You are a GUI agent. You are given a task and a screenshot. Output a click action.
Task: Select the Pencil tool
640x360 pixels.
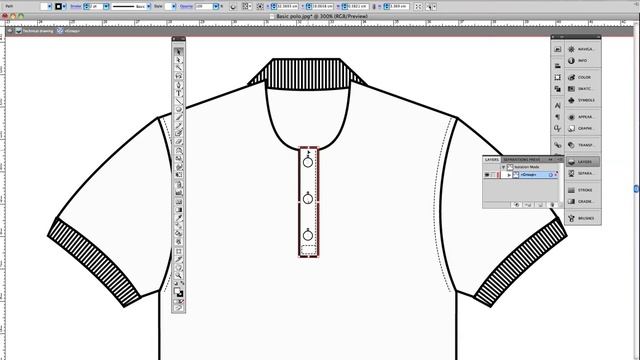(x=178, y=126)
